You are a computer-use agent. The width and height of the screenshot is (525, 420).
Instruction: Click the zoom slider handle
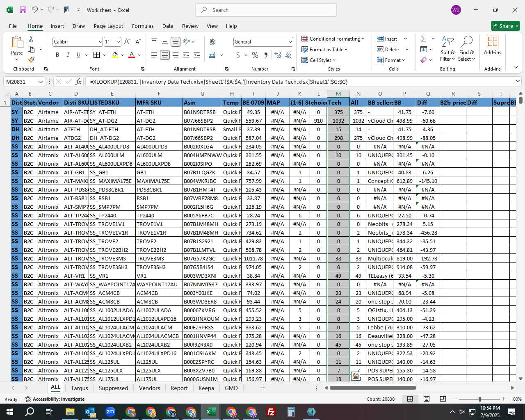[479, 399]
